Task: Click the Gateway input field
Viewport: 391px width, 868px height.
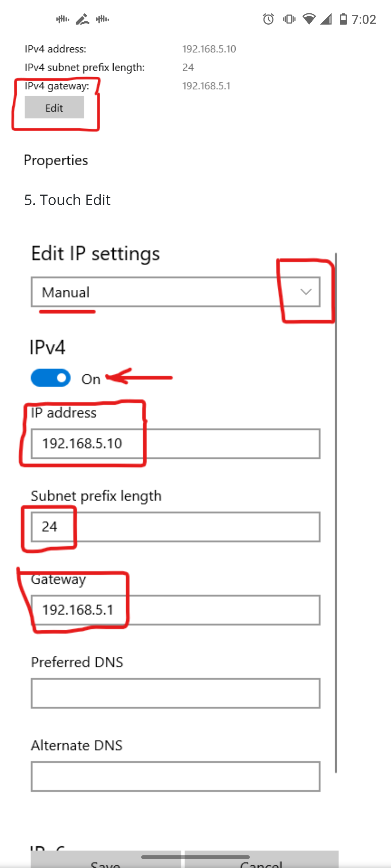Action: pyautogui.click(x=176, y=610)
